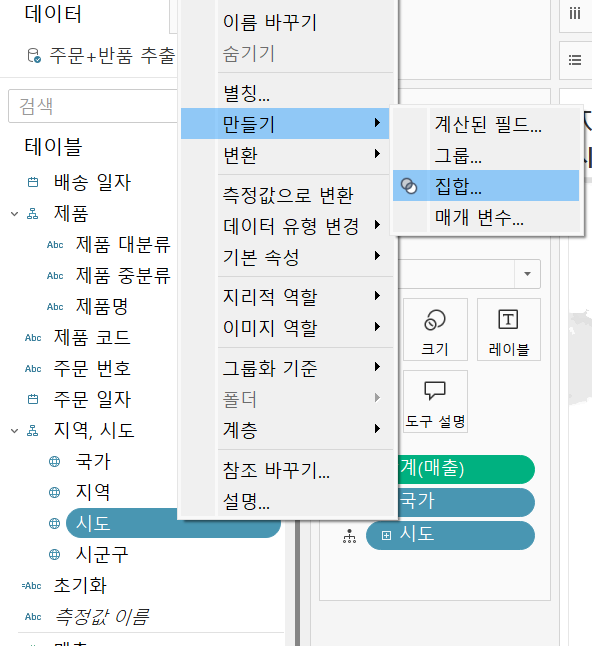
Task: Open the mark type dropdown arrow
Action: pos(527,274)
